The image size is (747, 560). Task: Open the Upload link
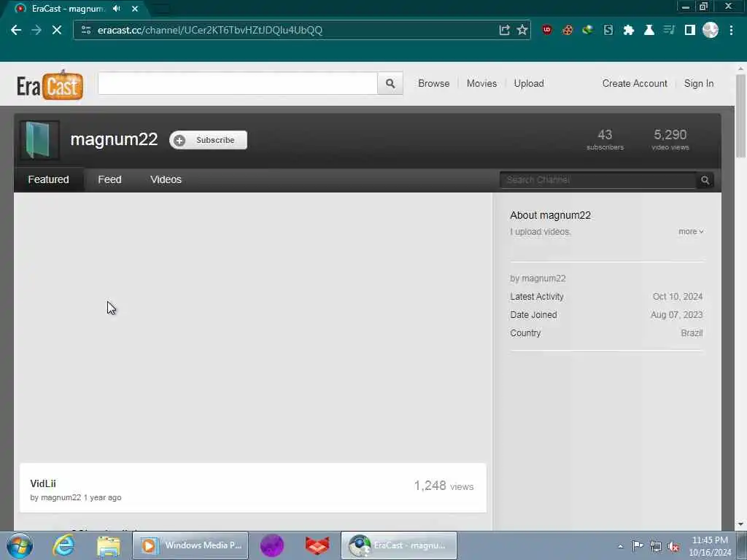528,83
